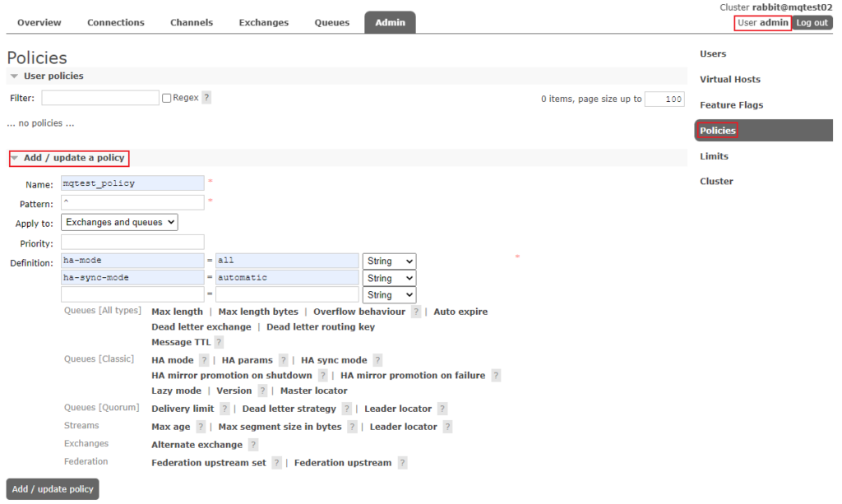Switch to the Queues tab
842x504 pixels.
click(331, 22)
